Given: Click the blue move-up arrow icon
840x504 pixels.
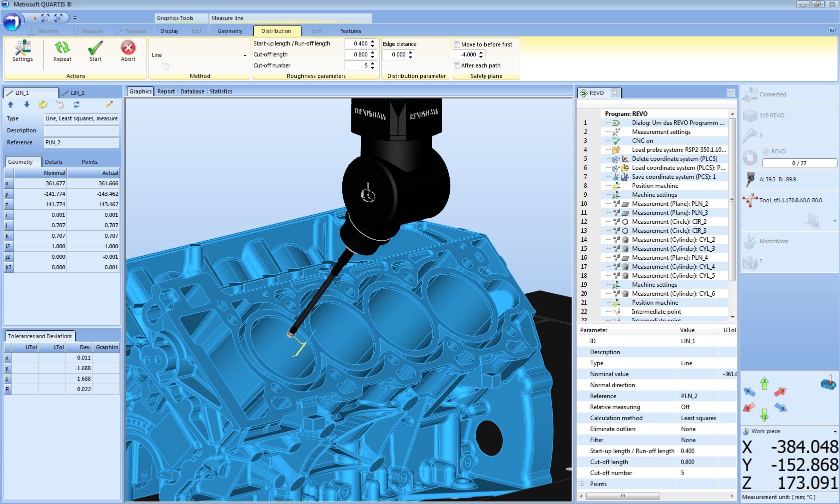Looking at the screenshot, I should (x=10, y=104).
